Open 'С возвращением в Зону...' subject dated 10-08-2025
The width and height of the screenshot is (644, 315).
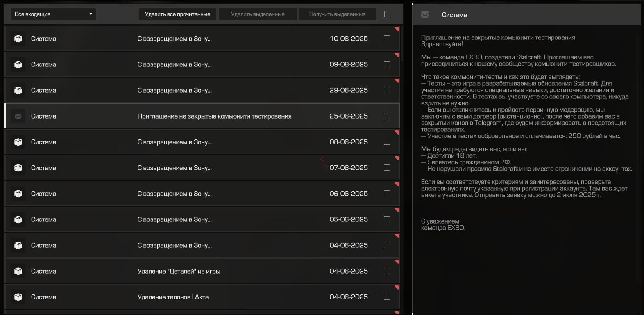(175, 39)
